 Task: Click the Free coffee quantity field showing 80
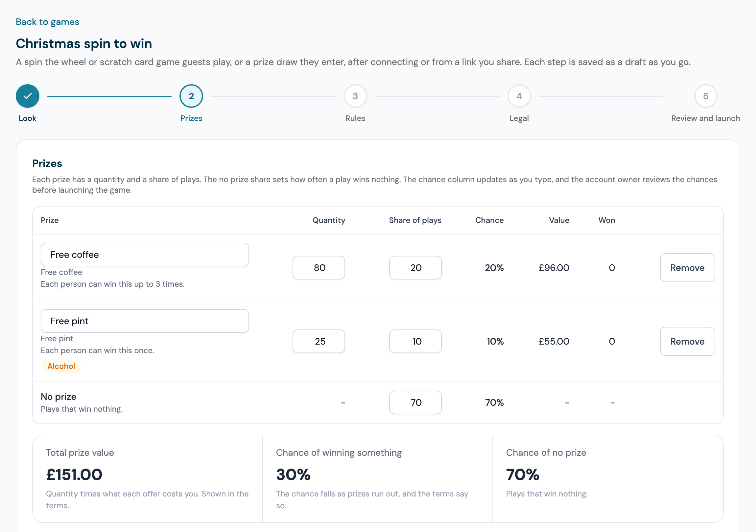[x=319, y=268]
